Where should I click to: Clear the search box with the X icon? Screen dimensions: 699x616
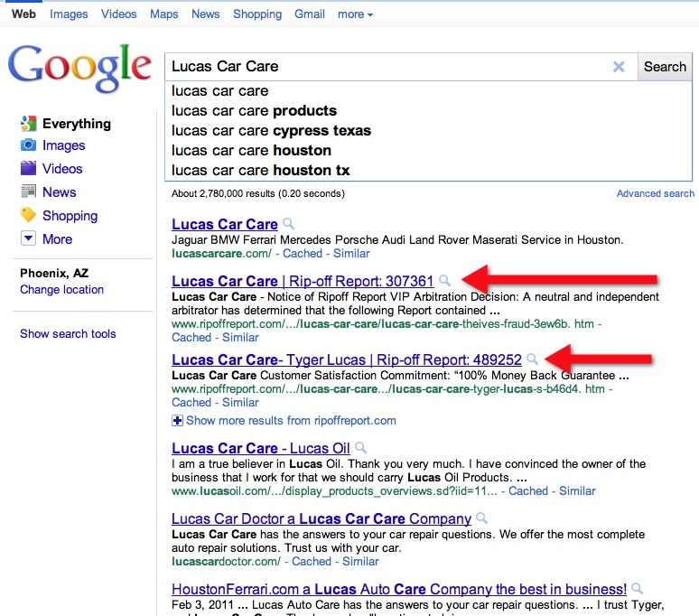point(619,67)
